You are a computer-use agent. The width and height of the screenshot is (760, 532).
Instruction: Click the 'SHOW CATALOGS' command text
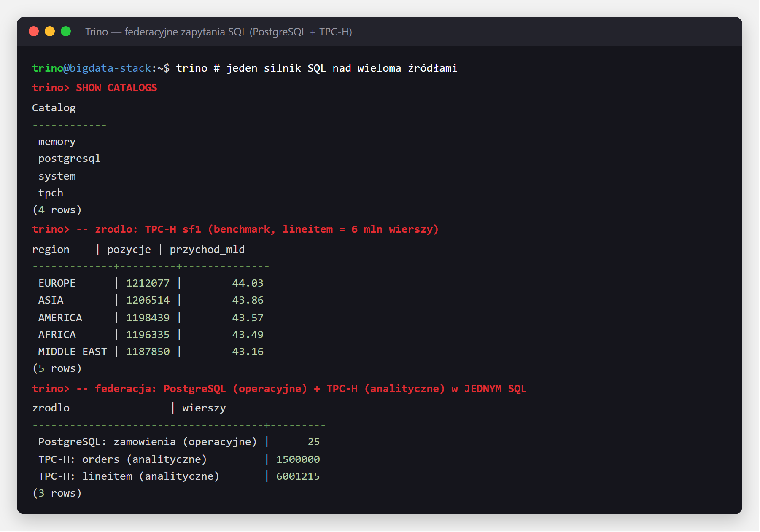pos(116,88)
